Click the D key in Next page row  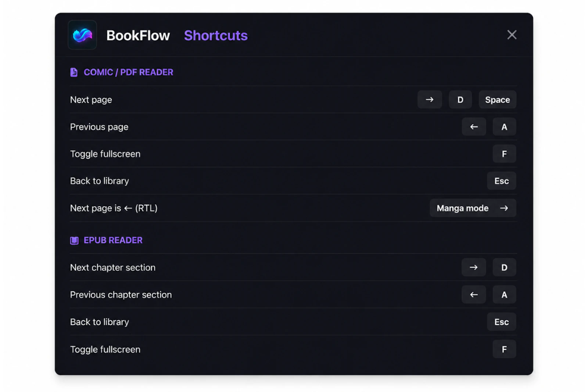(x=460, y=100)
